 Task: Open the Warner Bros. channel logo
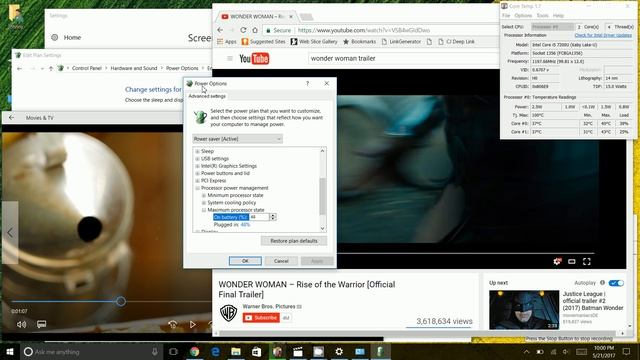click(229, 313)
